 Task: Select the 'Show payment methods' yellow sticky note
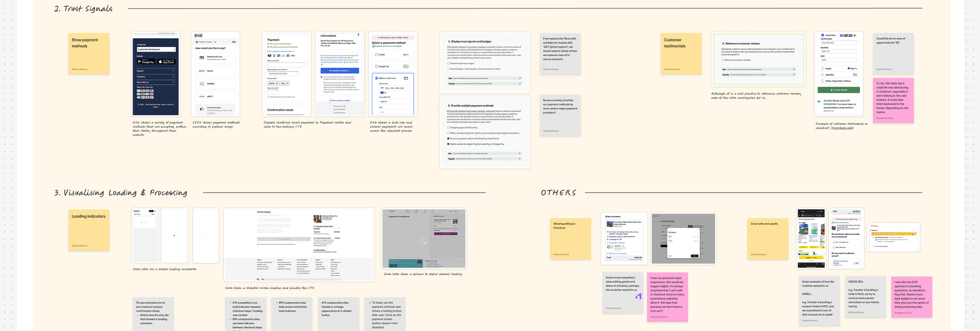(x=89, y=54)
